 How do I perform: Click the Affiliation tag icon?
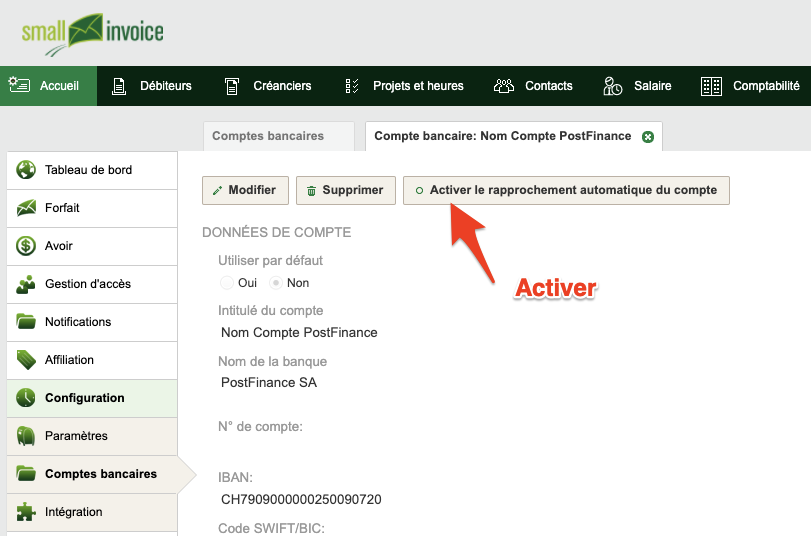tap(26, 360)
